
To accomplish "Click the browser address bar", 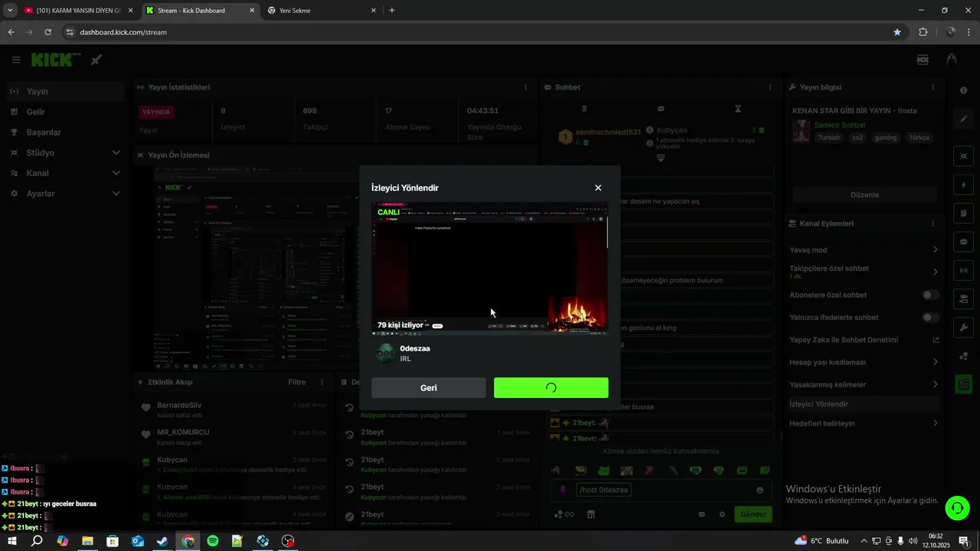I will [x=475, y=32].
